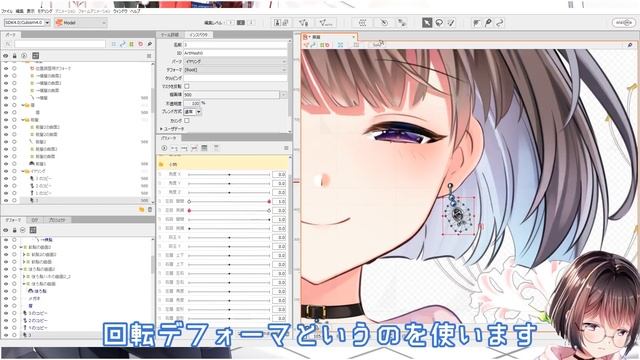
Task: Click the icon right of the rotation deformer icon
Action: click(402, 23)
